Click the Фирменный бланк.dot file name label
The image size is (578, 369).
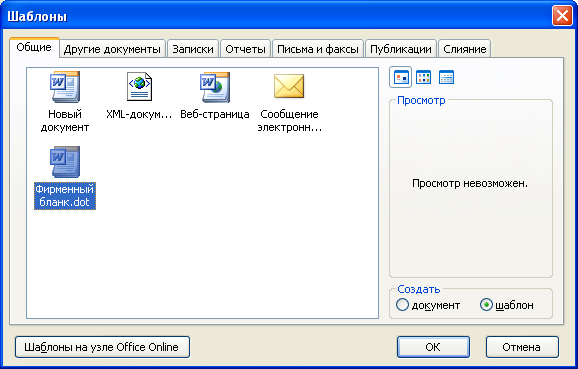click(65, 196)
